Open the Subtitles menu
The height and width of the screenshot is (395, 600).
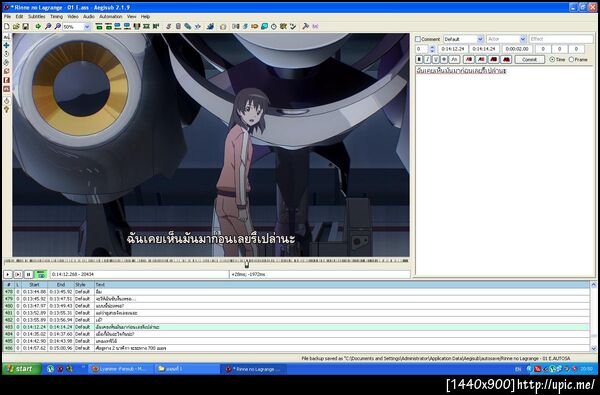coord(37,16)
